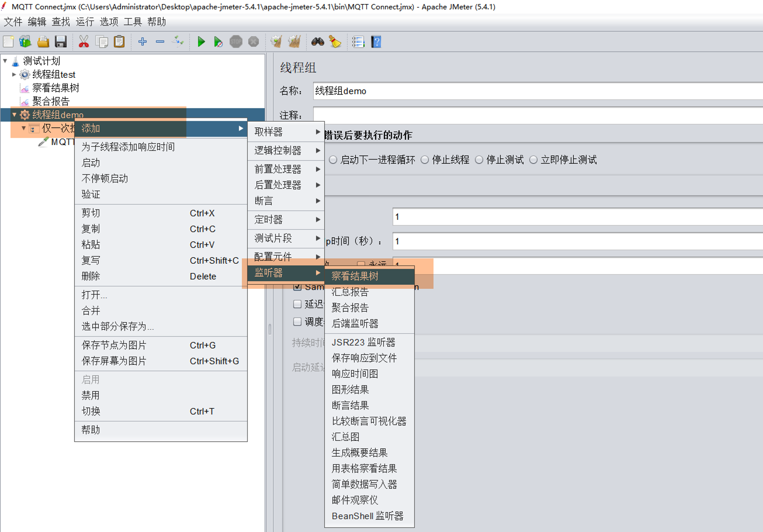This screenshot has width=763, height=532.
Task: Toggle the Same user checkbox
Action: (x=298, y=287)
